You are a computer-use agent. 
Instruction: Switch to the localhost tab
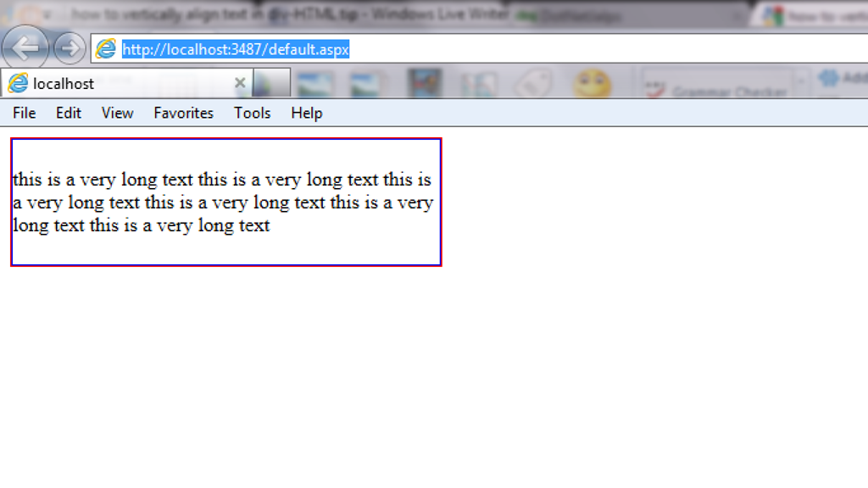(x=127, y=84)
